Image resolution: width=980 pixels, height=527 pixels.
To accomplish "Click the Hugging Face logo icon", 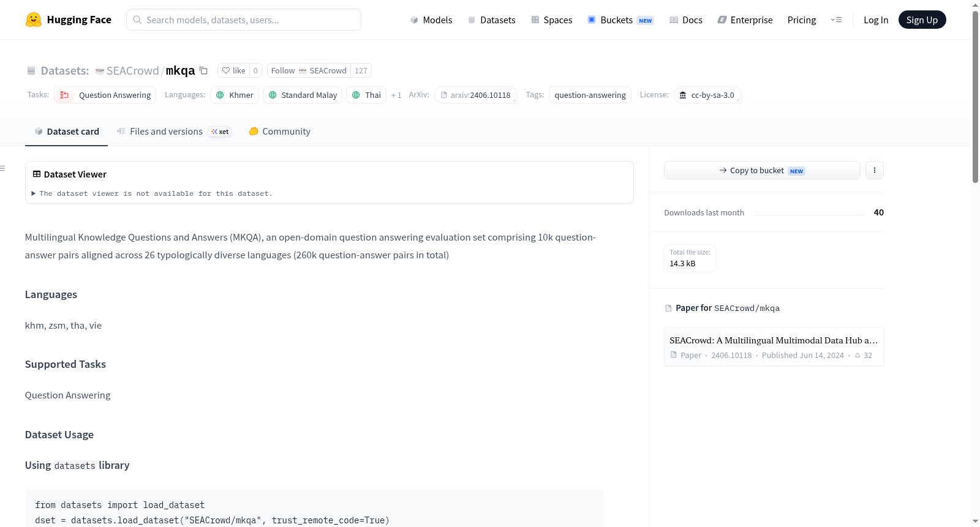I will pyautogui.click(x=34, y=20).
